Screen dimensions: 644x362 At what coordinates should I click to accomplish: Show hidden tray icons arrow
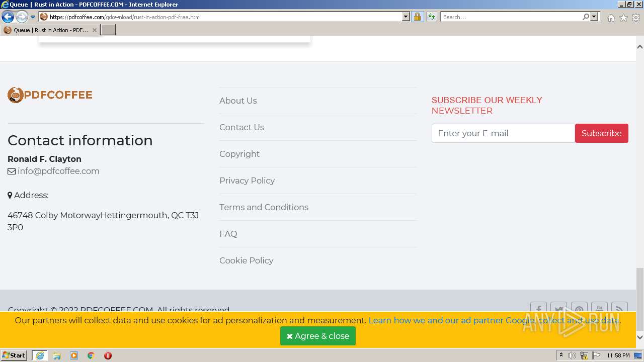[x=561, y=355]
